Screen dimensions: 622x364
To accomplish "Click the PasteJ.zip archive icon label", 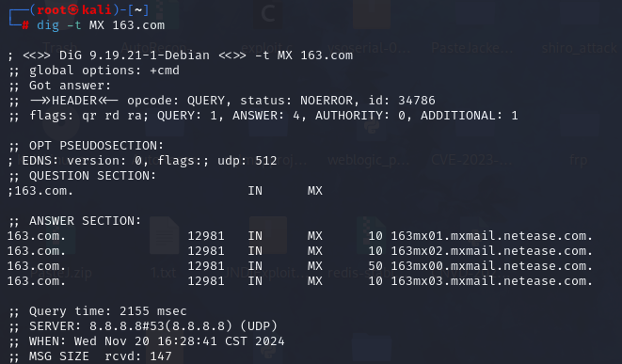I will click(60, 273).
